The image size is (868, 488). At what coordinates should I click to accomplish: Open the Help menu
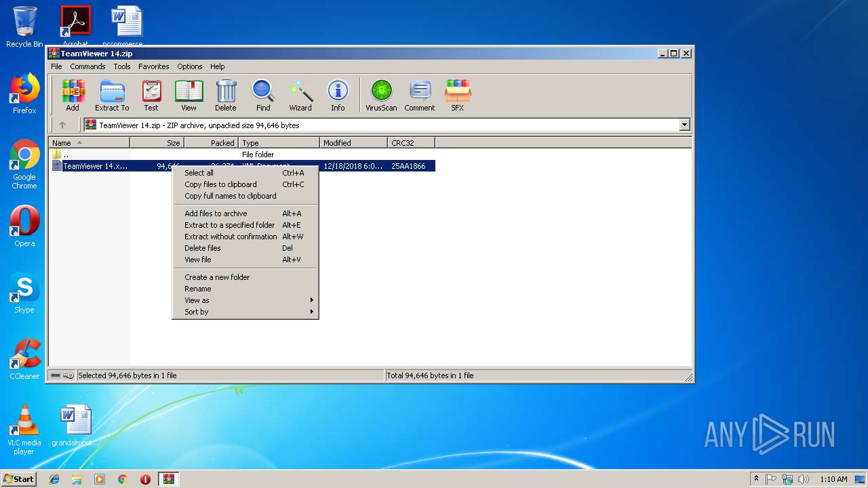217,66
